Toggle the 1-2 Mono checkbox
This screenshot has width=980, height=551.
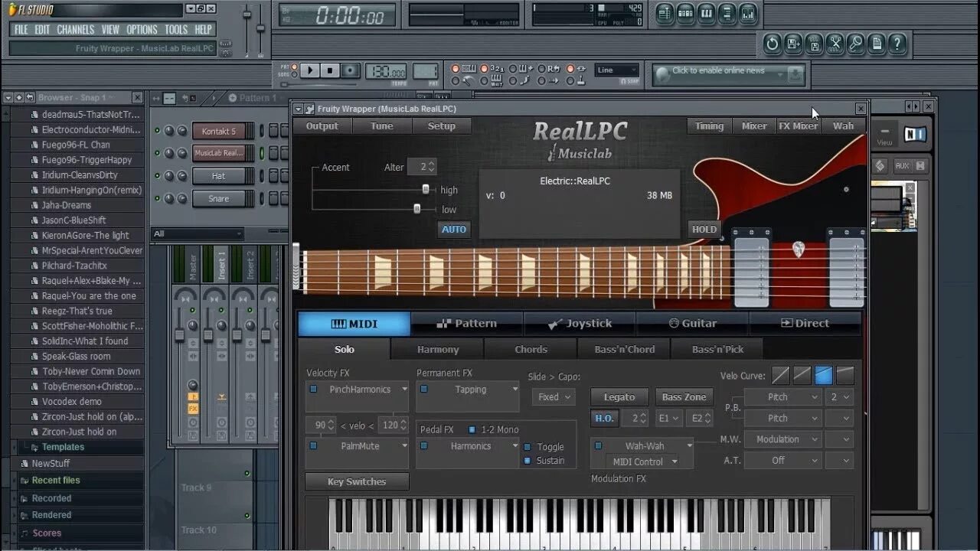tap(472, 429)
